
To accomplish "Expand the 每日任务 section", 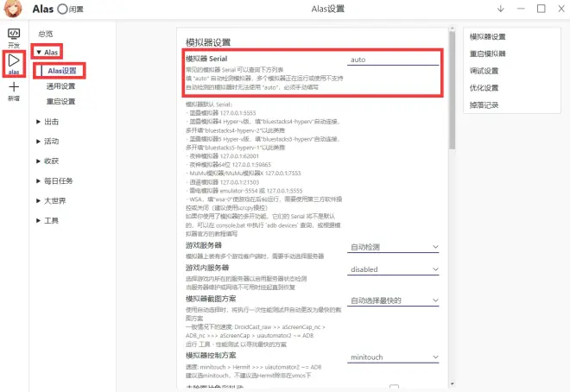I will tap(54, 181).
